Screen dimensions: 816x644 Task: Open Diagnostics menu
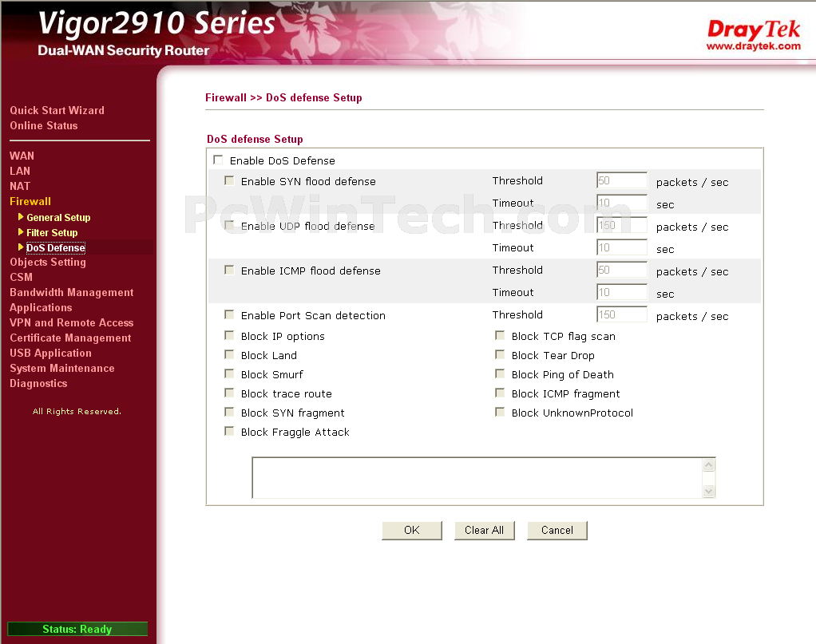tap(38, 383)
